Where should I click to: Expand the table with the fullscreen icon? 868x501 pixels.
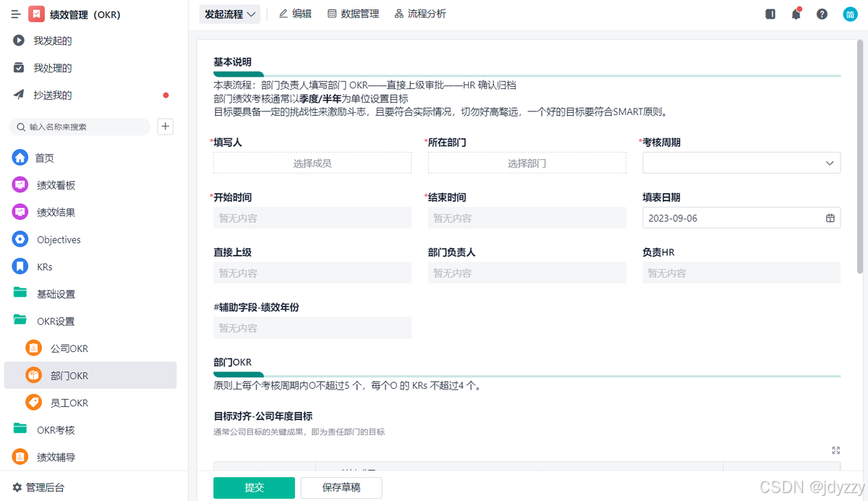pos(836,450)
